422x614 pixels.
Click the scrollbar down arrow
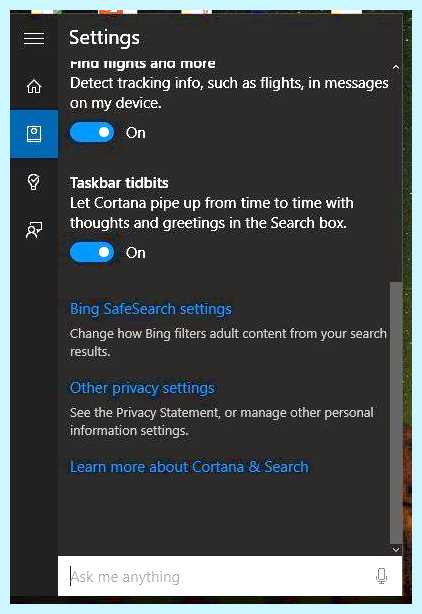pos(396,549)
